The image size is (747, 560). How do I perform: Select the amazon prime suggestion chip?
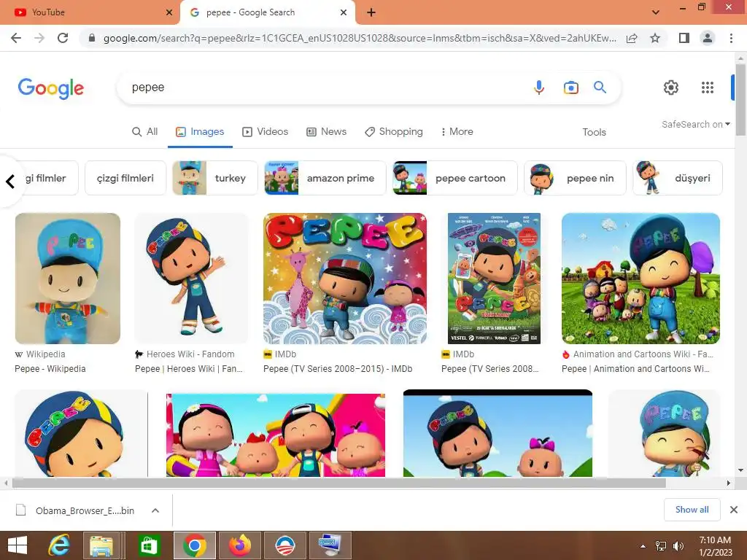click(325, 178)
